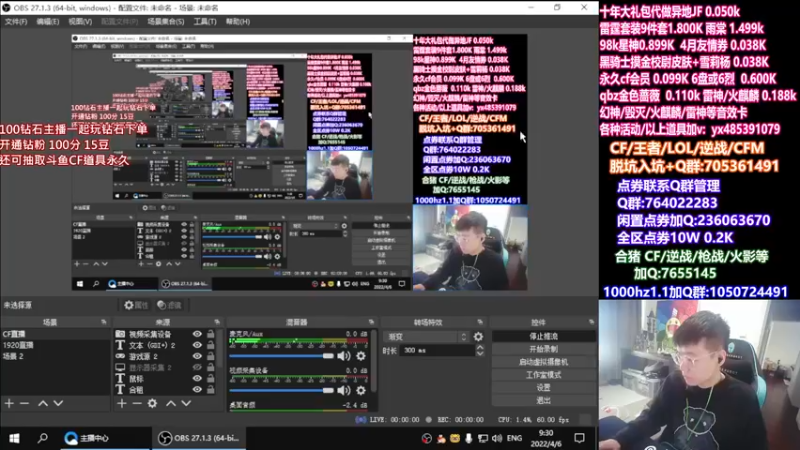Open the 渐变 transition dropdown
Image resolution: width=800 pixels, height=450 pixels.
[x=427, y=337]
